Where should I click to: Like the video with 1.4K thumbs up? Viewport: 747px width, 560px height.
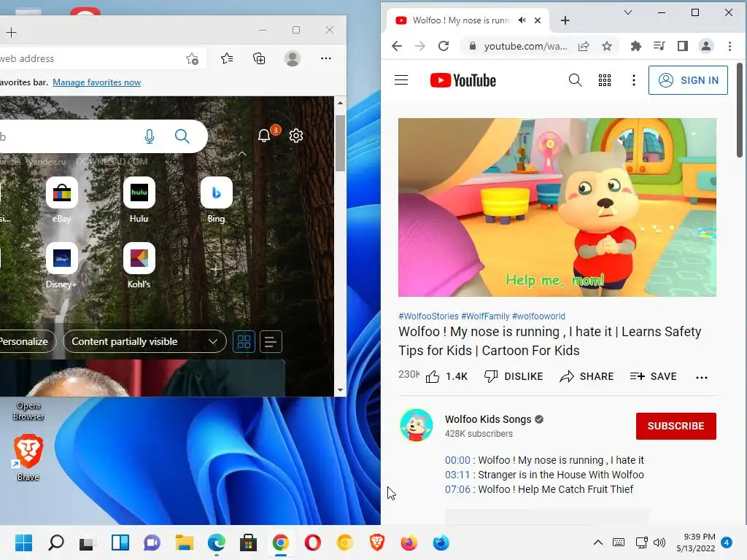click(446, 376)
